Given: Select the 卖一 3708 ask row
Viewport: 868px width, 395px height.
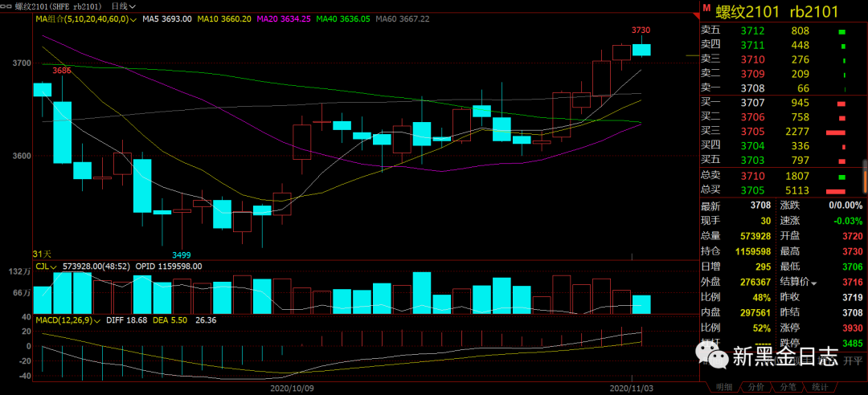Looking at the screenshot, I should (x=782, y=88).
